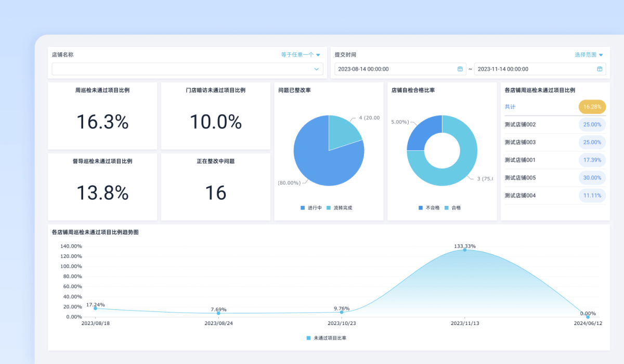Click the 10.0% 门店暗访未通过项目比例 value
Screen dimensions: 624x364
pyautogui.click(x=215, y=122)
